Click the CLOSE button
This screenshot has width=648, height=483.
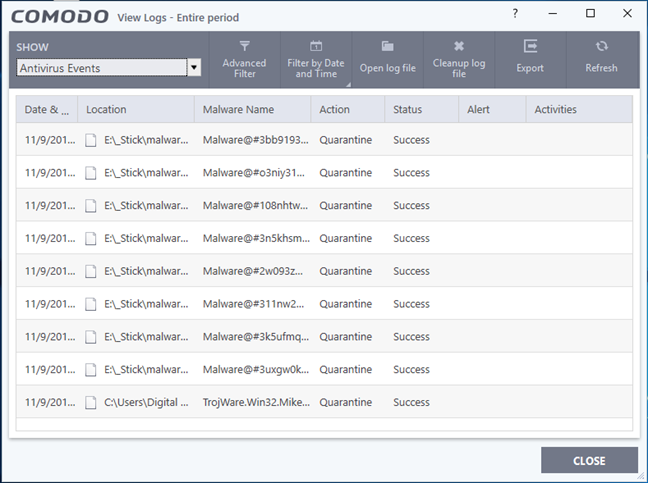pyautogui.click(x=589, y=460)
